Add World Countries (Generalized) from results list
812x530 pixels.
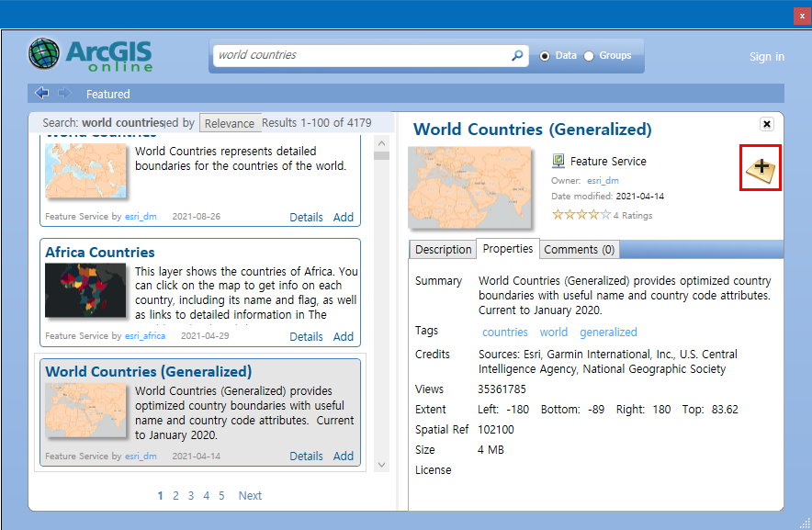344,457
